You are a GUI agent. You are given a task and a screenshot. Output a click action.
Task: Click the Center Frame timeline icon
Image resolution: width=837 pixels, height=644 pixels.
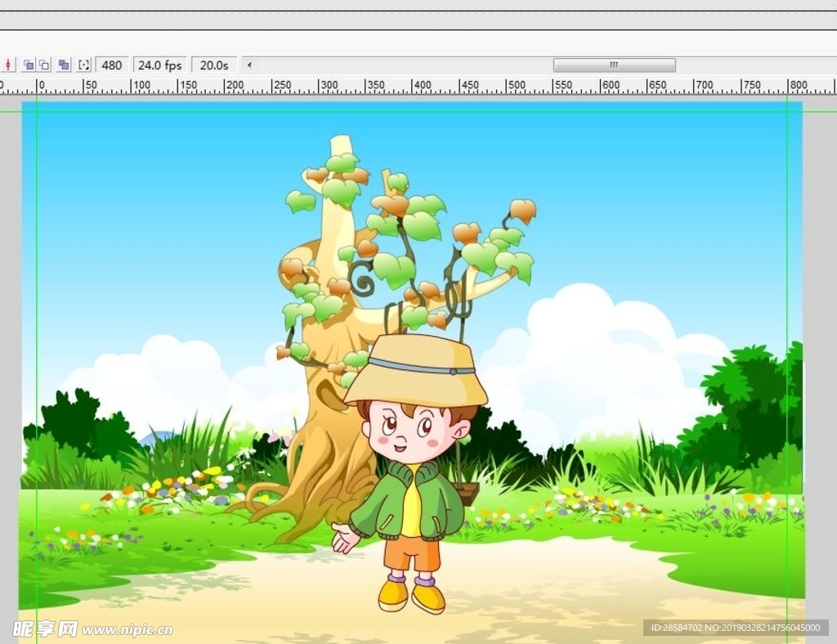(x=9, y=65)
